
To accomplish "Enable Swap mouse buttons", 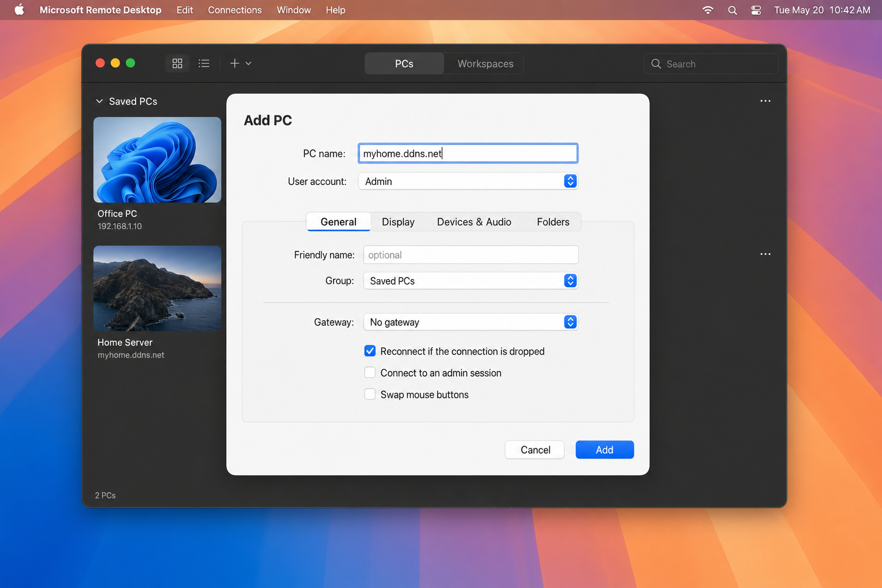I will 370,394.
